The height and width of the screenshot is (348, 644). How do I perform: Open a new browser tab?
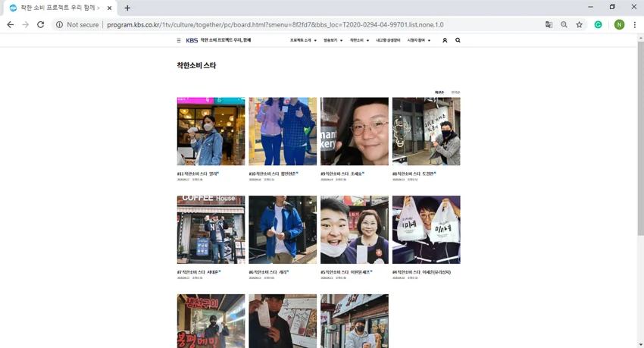pos(127,8)
